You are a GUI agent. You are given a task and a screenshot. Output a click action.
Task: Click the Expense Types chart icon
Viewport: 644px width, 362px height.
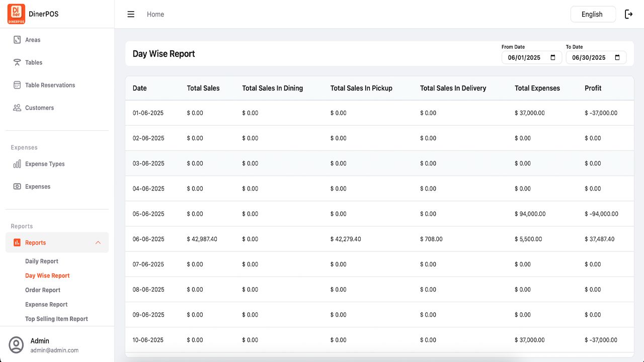tap(17, 164)
